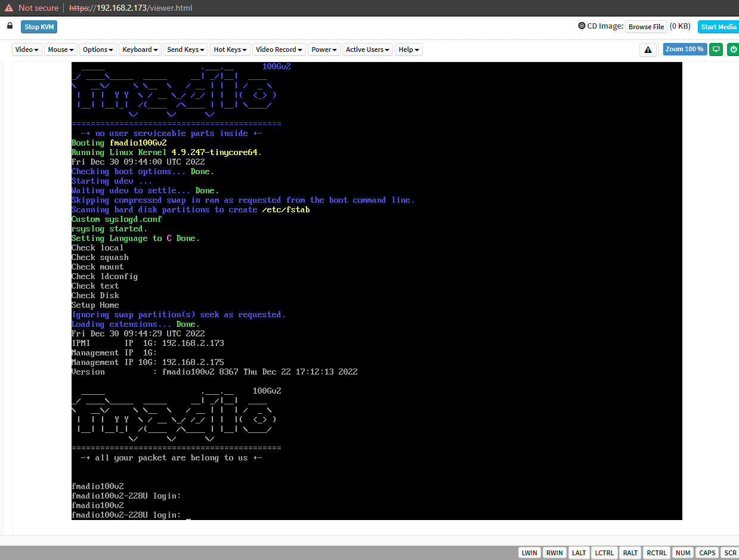The image size is (739, 560).
Task: Click the lock icon beside Stop KVM
Action: 10,26
